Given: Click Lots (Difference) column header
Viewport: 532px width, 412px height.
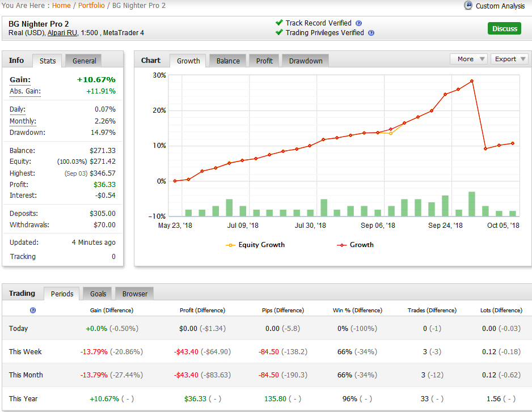Looking at the screenshot, I should click(x=501, y=310).
